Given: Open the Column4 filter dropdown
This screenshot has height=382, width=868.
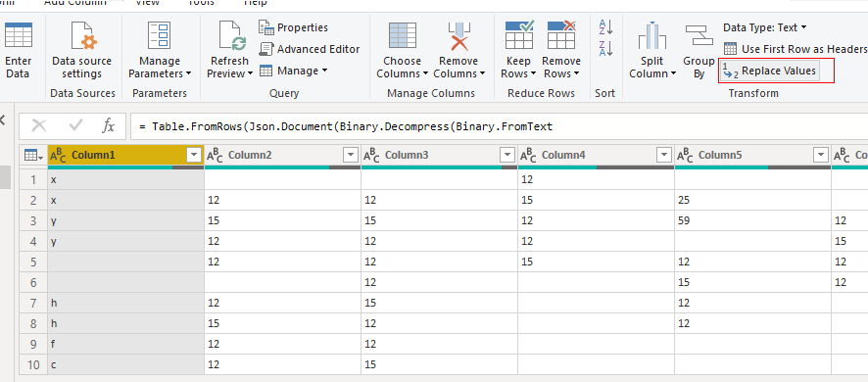Looking at the screenshot, I should [664, 156].
